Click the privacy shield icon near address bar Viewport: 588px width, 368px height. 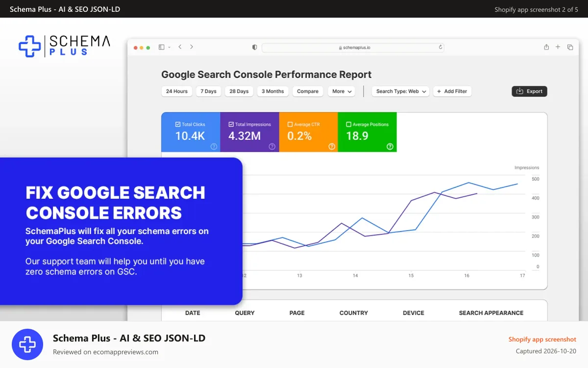[254, 48]
